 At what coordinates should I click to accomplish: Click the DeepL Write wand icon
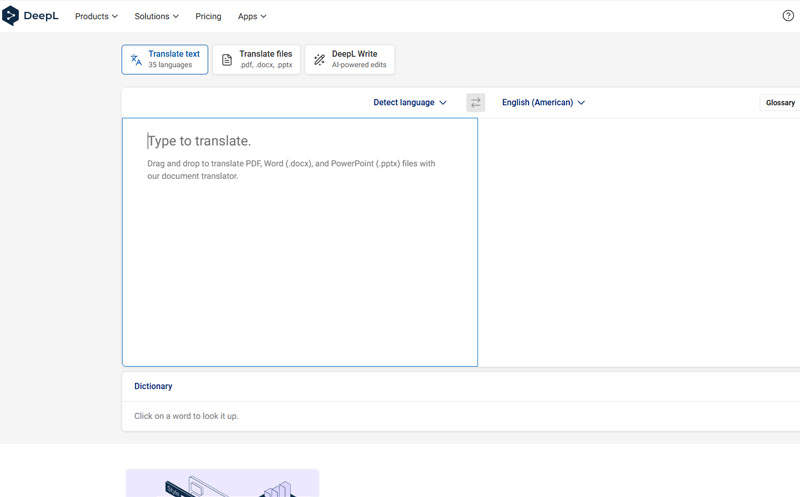319,60
